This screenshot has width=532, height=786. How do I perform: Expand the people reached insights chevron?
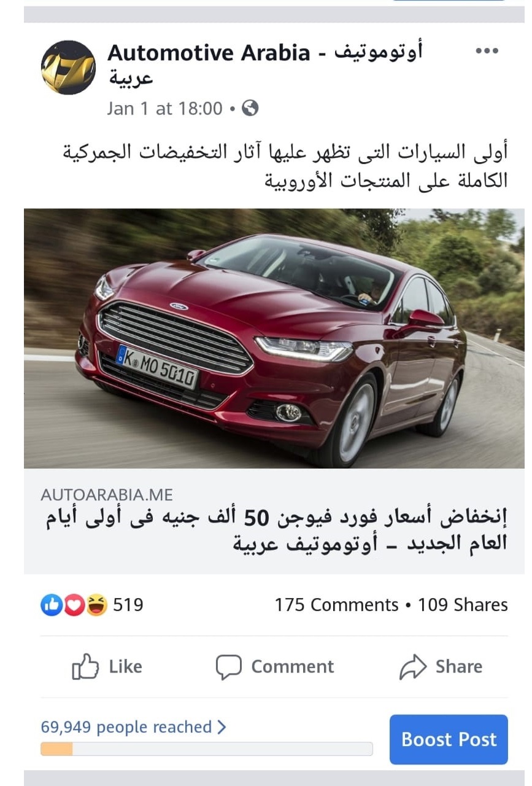(x=222, y=727)
